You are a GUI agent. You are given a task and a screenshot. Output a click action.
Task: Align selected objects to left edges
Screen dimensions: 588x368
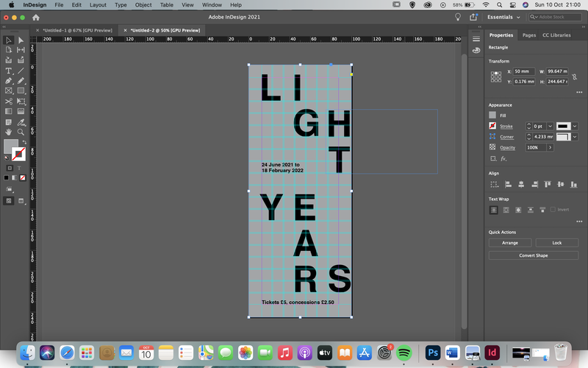tap(508, 185)
